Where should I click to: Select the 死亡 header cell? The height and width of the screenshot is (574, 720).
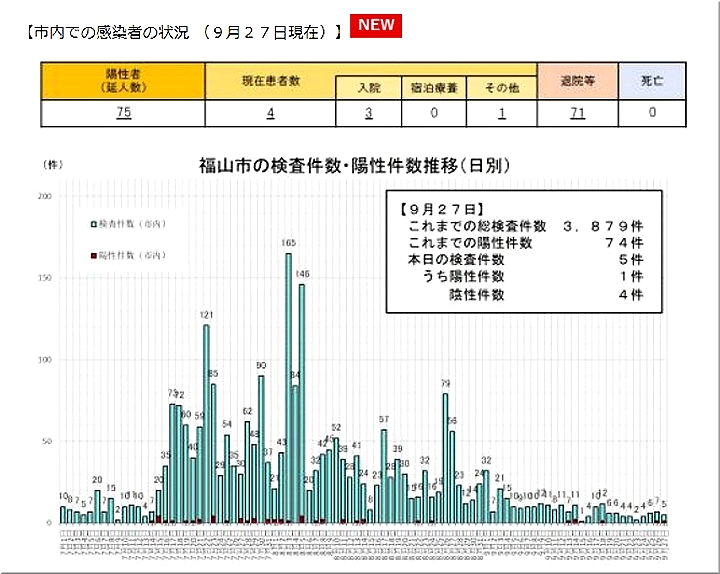(x=652, y=81)
